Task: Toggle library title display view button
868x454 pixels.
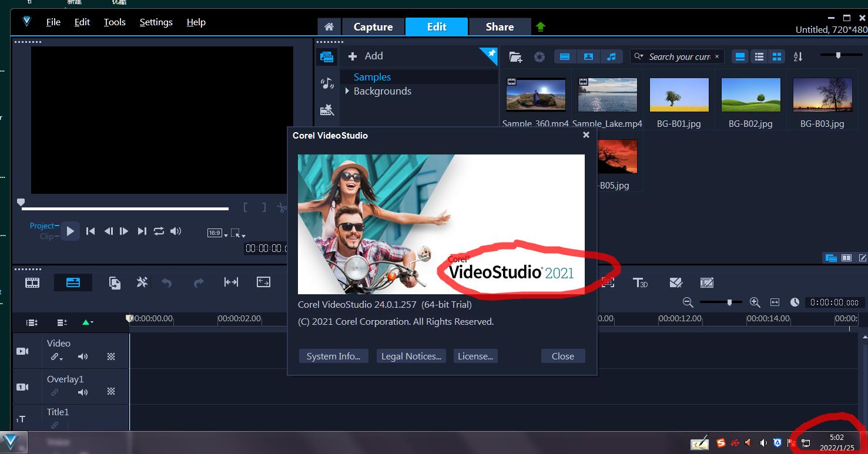Action: [x=740, y=57]
